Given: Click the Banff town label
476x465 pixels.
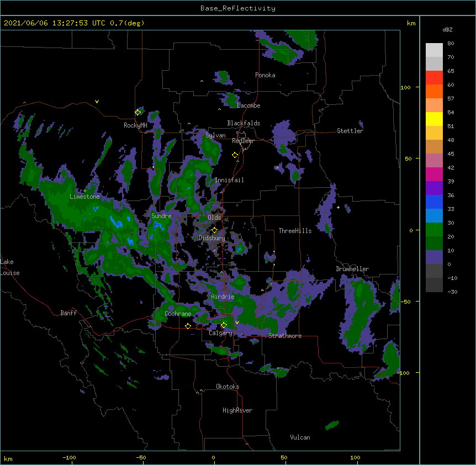Looking at the screenshot, I should point(68,313).
